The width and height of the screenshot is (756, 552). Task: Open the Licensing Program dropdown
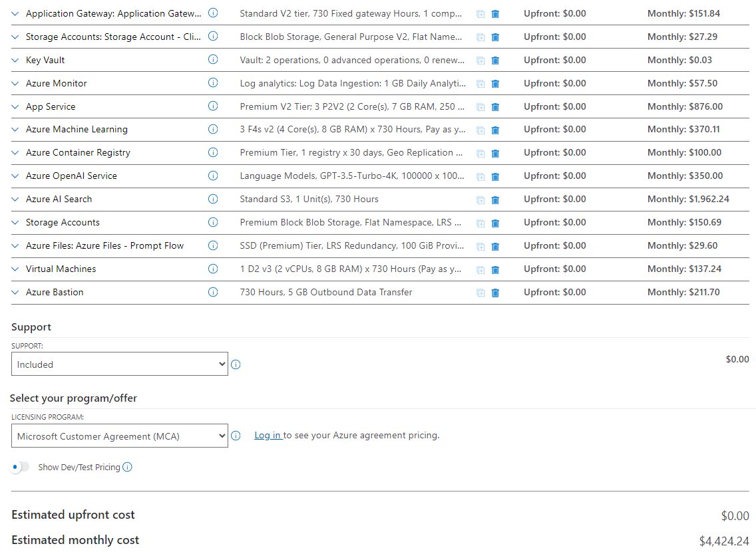120,436
